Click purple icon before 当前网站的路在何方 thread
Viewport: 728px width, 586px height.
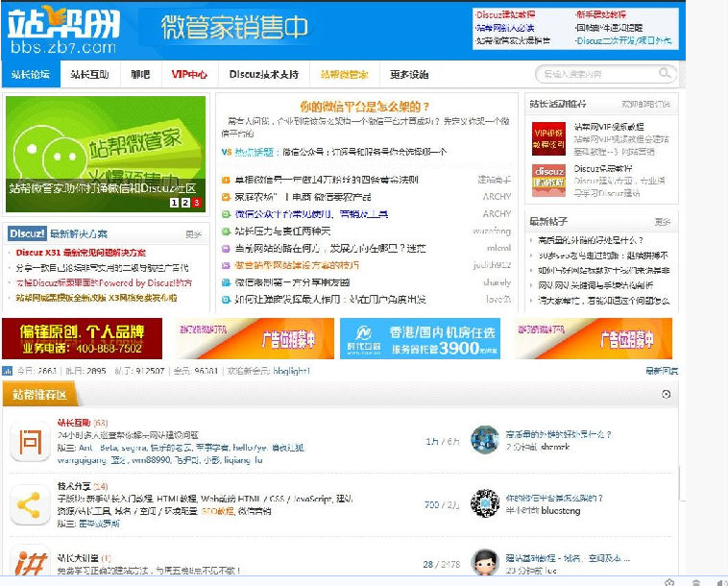coord(226,249)
